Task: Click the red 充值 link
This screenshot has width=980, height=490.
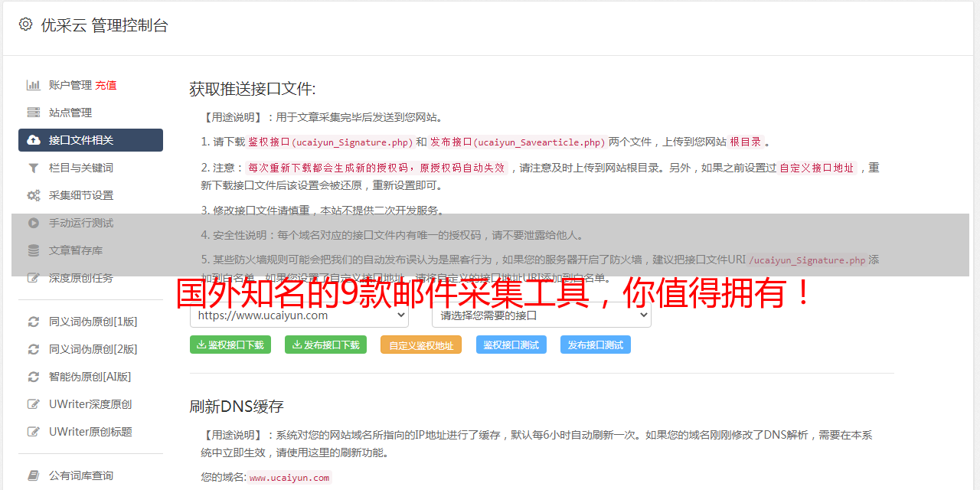Action: 106,85
